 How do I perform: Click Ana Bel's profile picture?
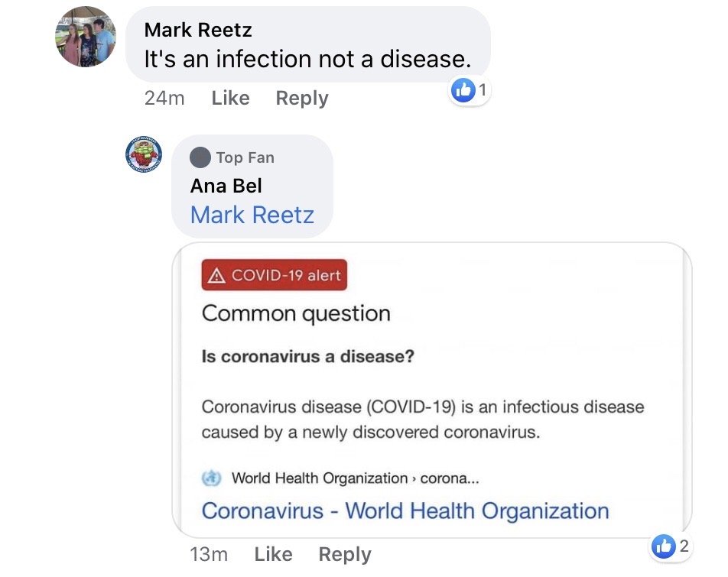click(x=144, y=154)
